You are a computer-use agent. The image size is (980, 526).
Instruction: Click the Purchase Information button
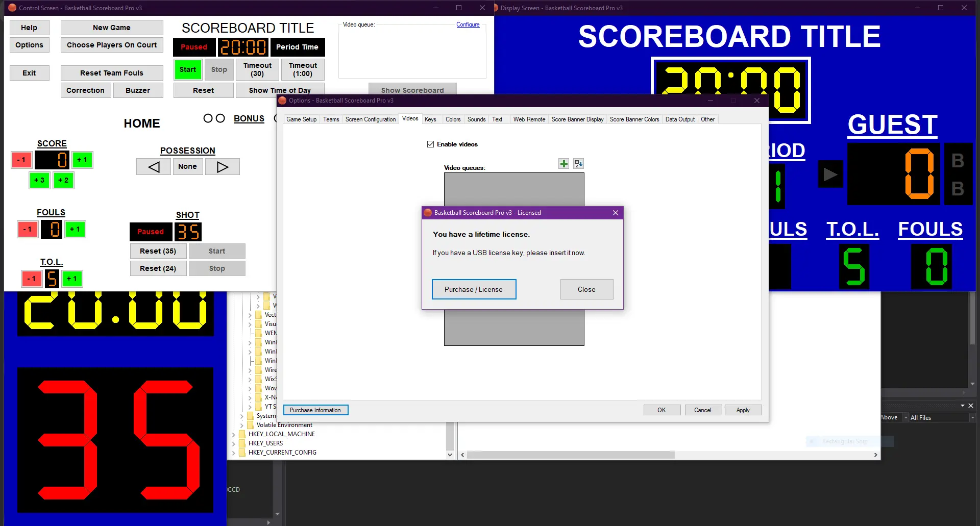pos(315,410)
